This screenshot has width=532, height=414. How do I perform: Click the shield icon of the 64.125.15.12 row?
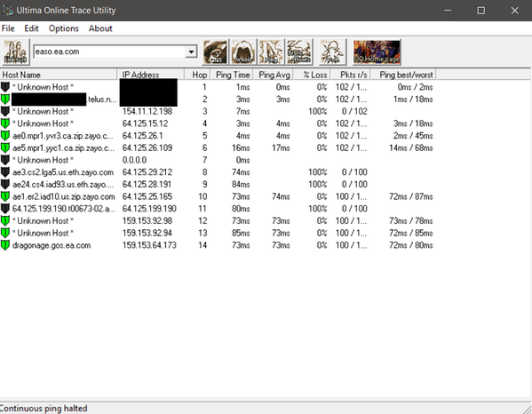[5, 123]
